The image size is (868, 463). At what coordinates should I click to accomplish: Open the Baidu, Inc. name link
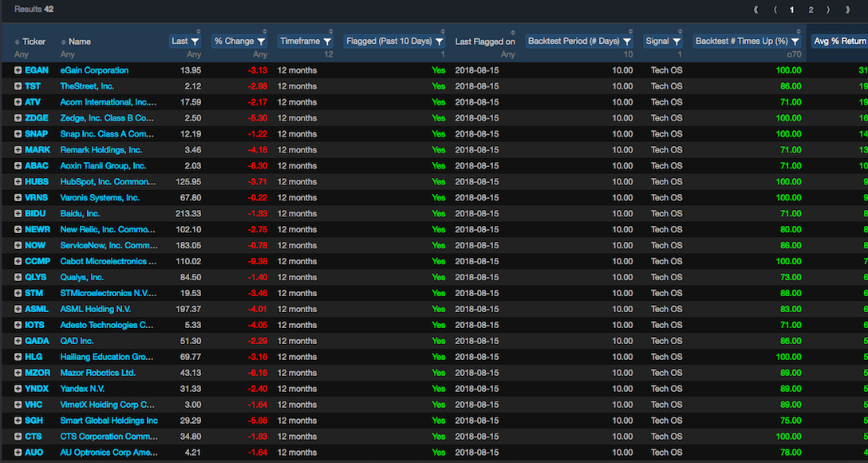click(81, 214)
